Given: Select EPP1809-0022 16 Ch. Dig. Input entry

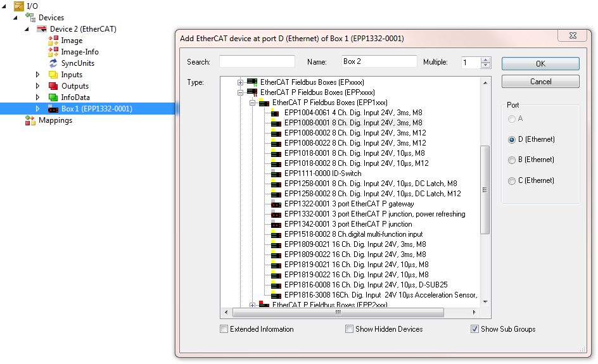Looking at the screenshot, I should tap(355, 254).
